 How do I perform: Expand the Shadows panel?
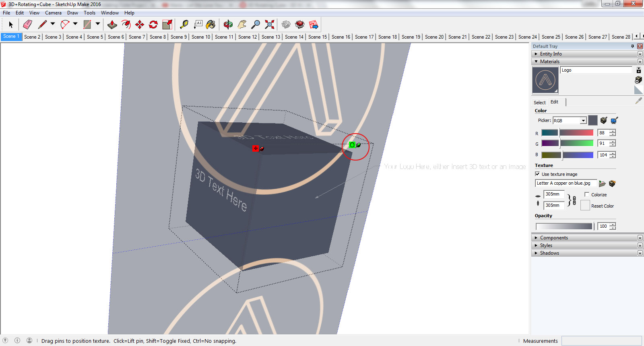point(549,253)
